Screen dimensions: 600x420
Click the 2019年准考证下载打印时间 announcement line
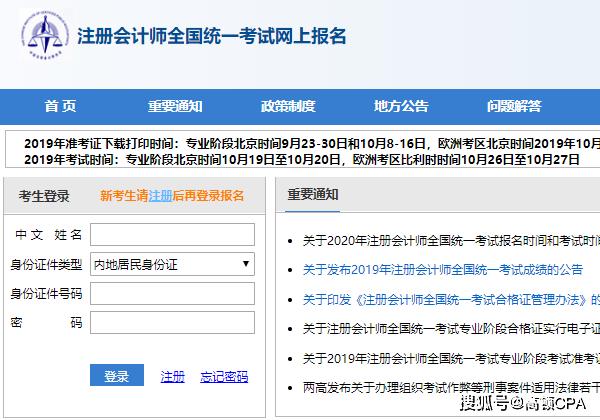point(312,143)
